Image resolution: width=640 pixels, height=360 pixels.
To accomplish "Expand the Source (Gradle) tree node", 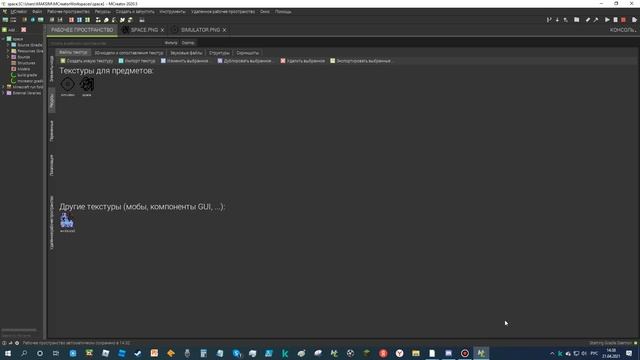I will coord(8,45).
